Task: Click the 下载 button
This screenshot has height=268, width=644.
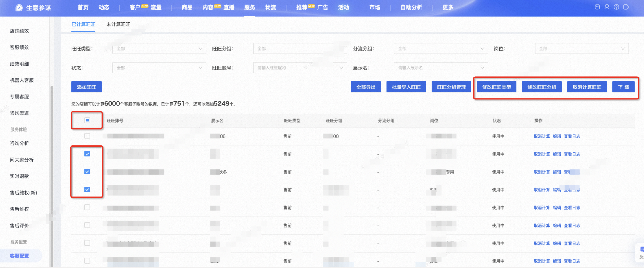Action: pyautogui.click(x=623, y=87)
